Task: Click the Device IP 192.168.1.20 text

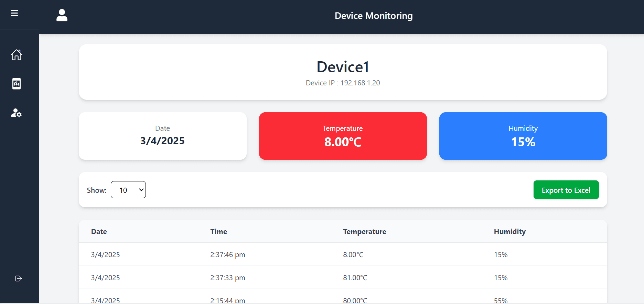Action: (x=343, y=83)
